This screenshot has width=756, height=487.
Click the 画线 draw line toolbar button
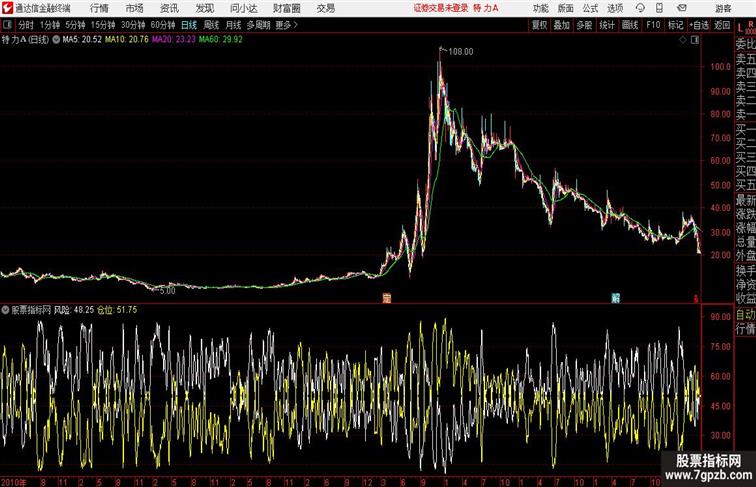coord(630,25)
